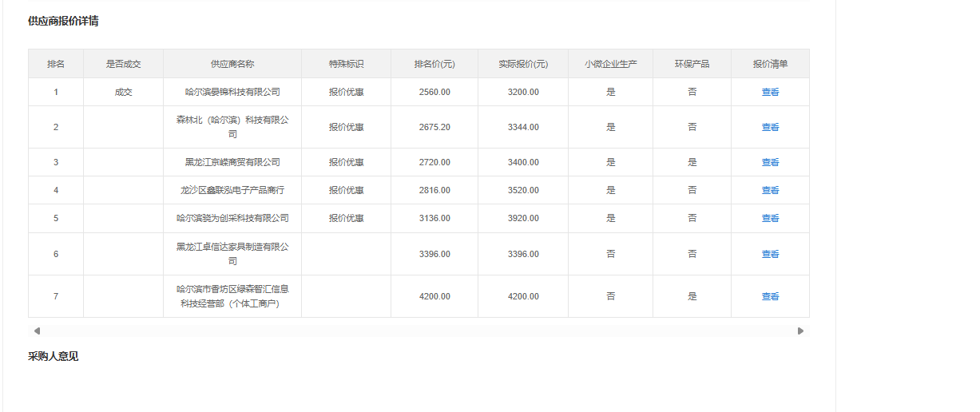Click the right arrow on the horizontal scrollbar

tap(800, 331)
